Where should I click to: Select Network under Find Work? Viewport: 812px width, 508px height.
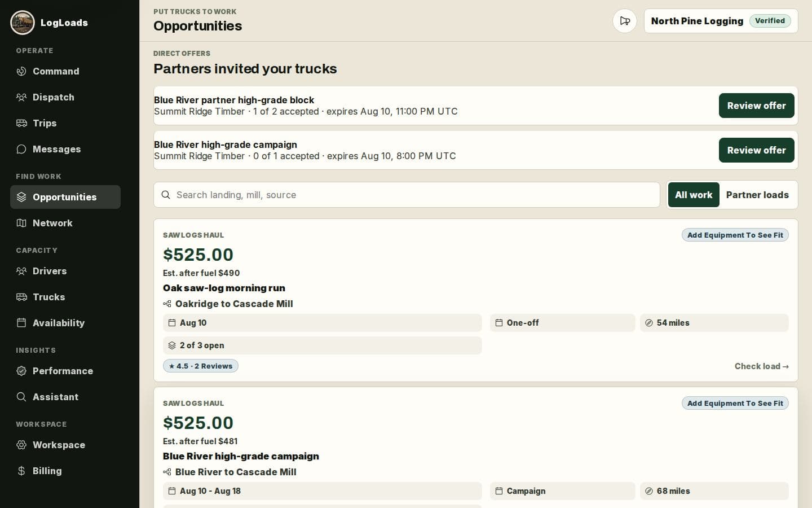coord(65,223)
